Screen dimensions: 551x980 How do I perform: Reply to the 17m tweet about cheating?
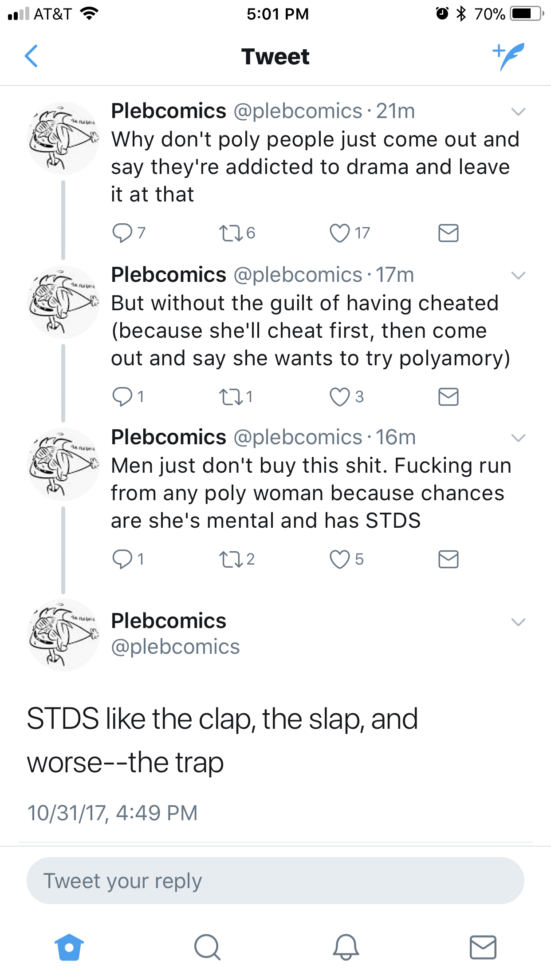122,397
